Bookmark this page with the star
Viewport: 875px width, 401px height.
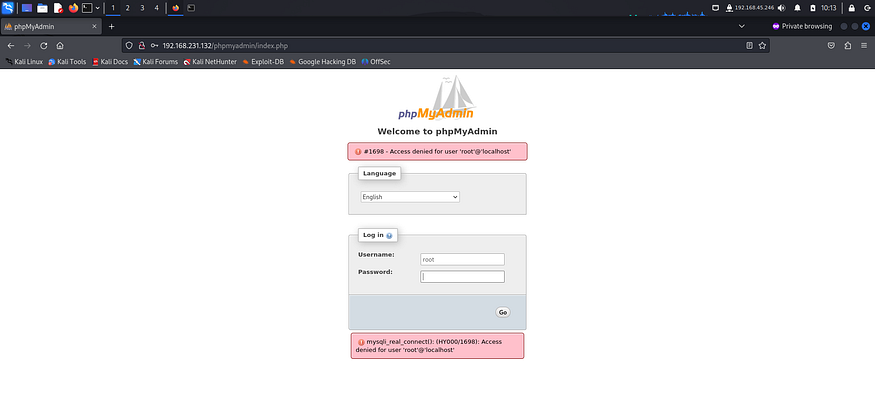click(x=762, y=46)
